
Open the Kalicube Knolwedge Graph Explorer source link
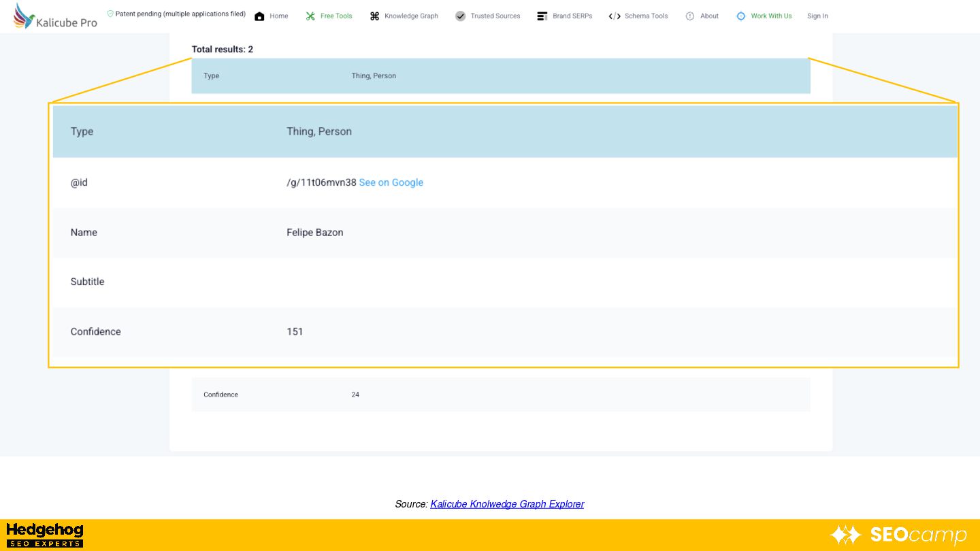507,504
